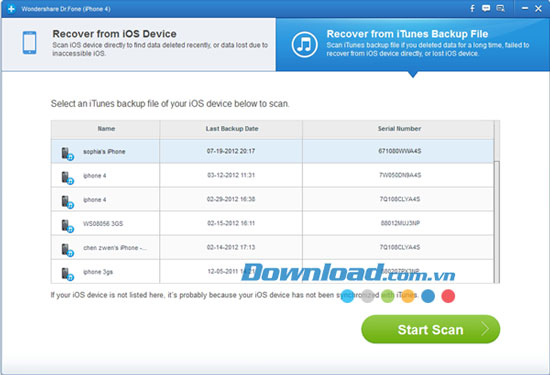550x375 pixels.
Task: Click device icon in the 02-29-2012 iphone 4 row
Action: coord(67,202)
